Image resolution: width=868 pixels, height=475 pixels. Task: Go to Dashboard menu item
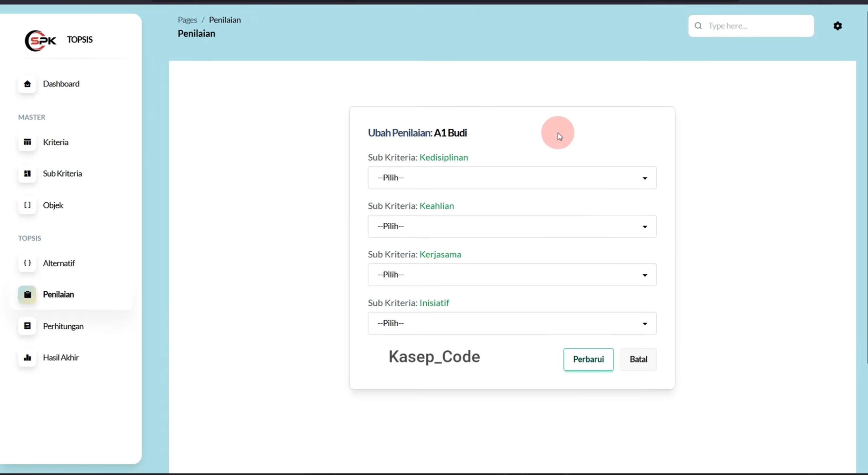tap(61, 84)
